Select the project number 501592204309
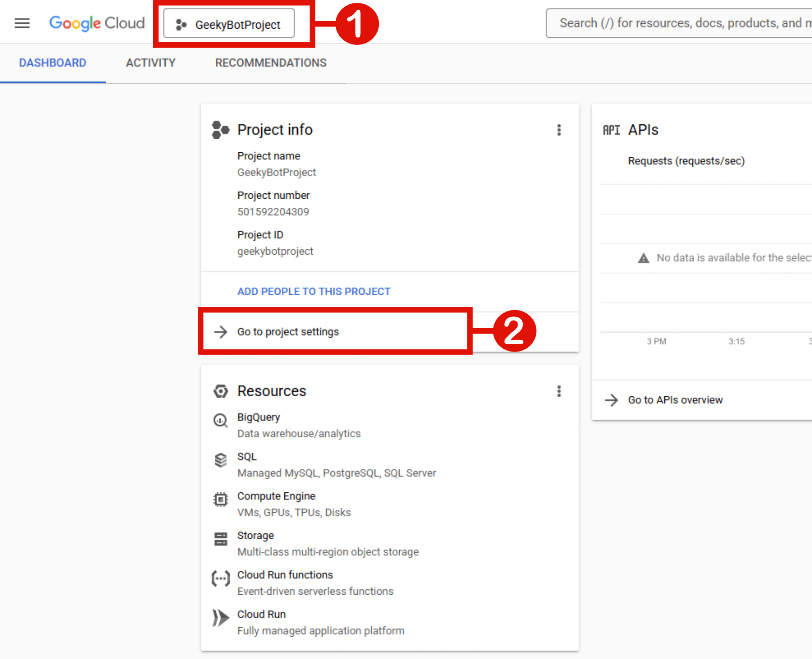 pyautogui.click(x=273, y=212)
